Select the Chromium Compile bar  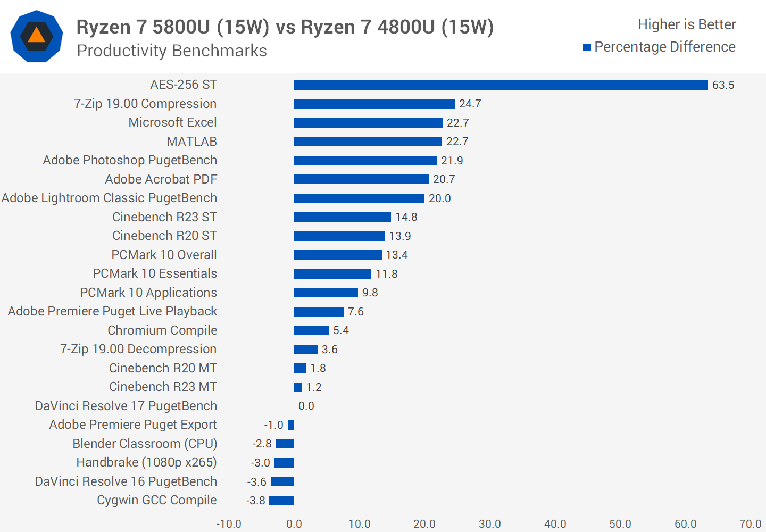tap(311, 330)
